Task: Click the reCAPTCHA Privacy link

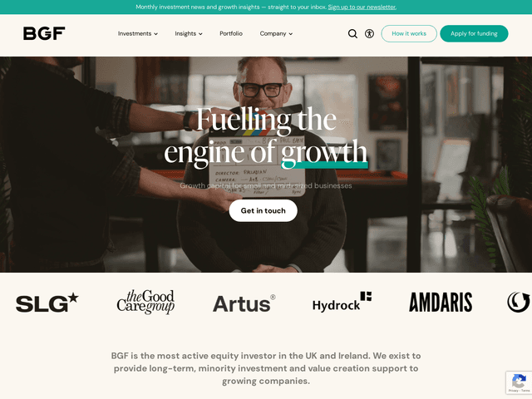Action: pos(514,391)
